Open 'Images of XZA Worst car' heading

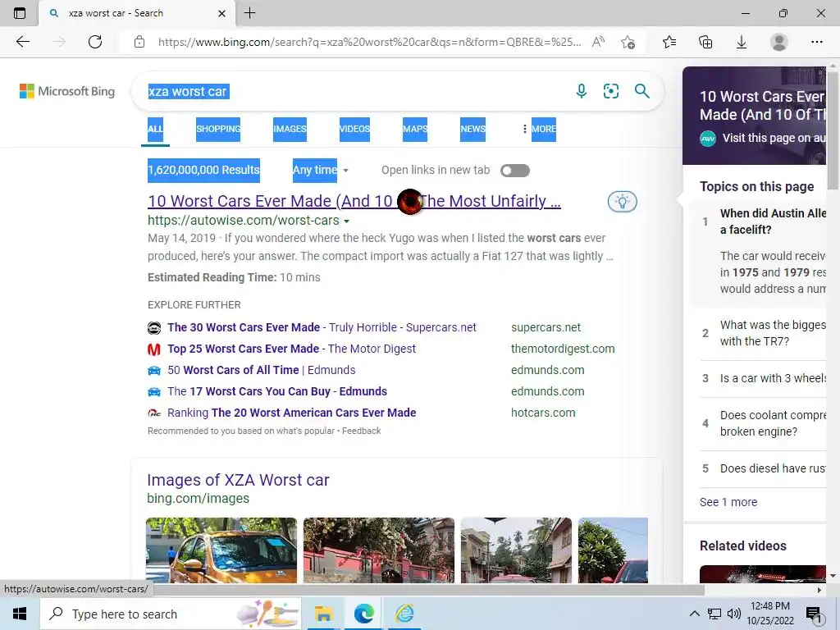coord(238,480)
